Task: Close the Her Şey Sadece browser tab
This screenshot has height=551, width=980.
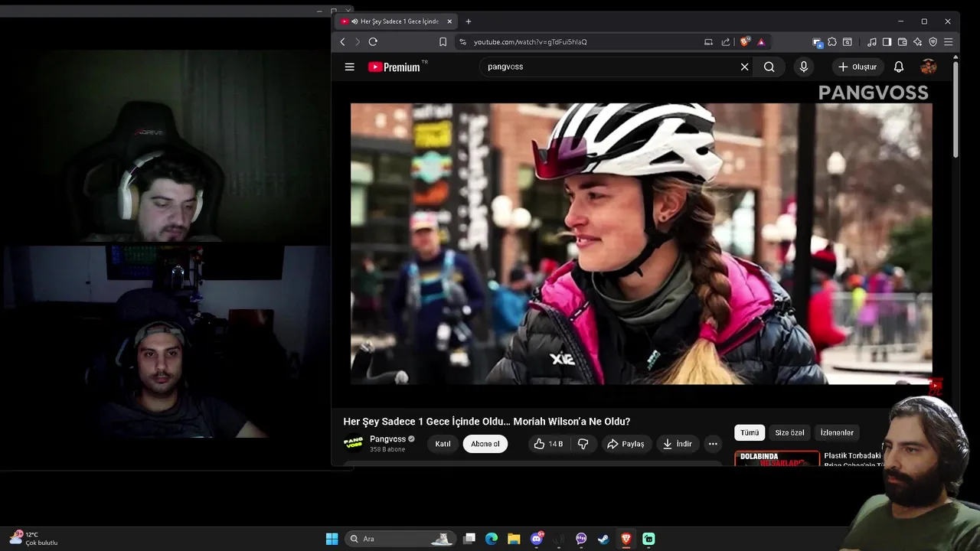Action: pos(449,21)
